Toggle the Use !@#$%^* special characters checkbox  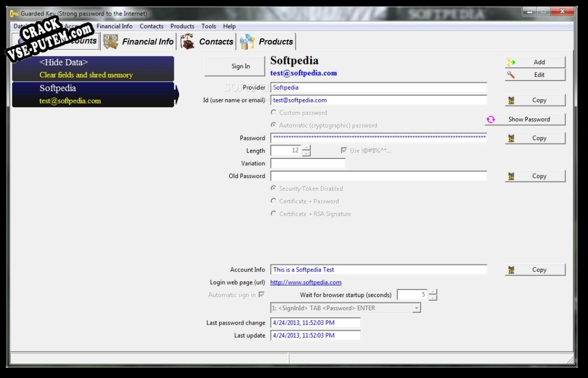click(x=344, y=150)
